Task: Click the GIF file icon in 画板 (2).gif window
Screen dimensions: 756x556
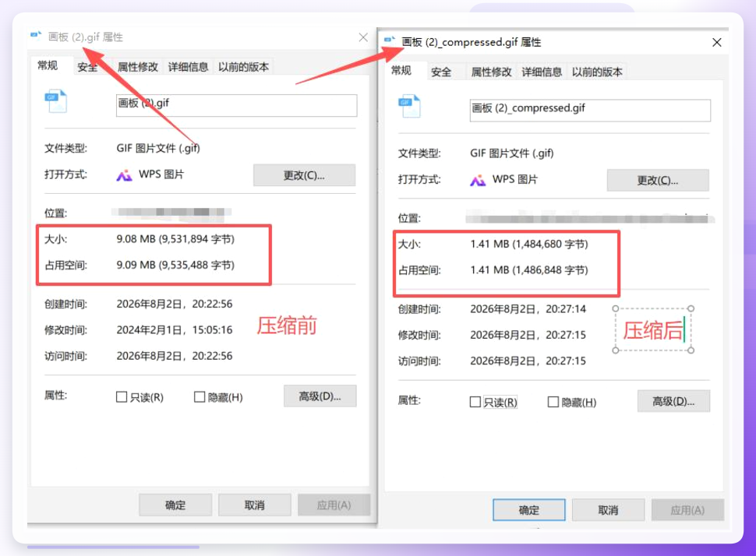Action: click(55, 101)
